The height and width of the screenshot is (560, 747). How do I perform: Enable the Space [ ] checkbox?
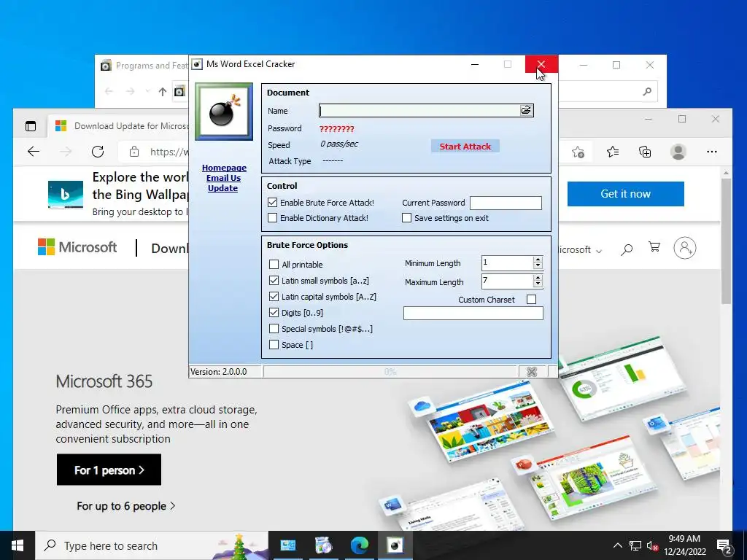[274, 345]
